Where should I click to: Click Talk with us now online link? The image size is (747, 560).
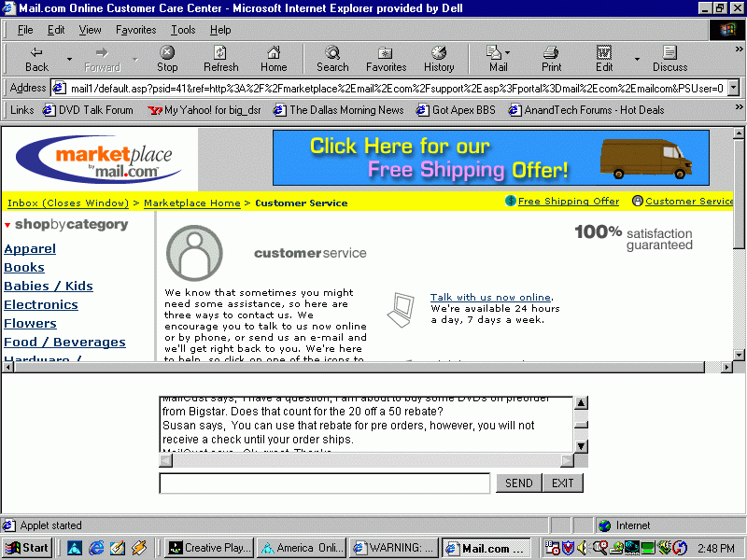point(491,297)
